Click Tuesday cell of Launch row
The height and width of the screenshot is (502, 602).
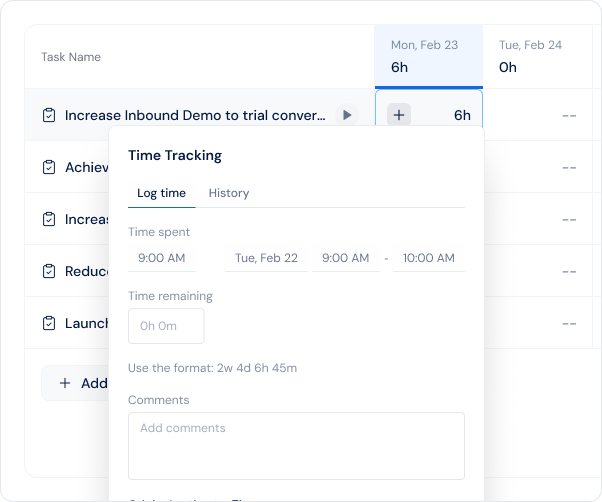tap(538, 323)
